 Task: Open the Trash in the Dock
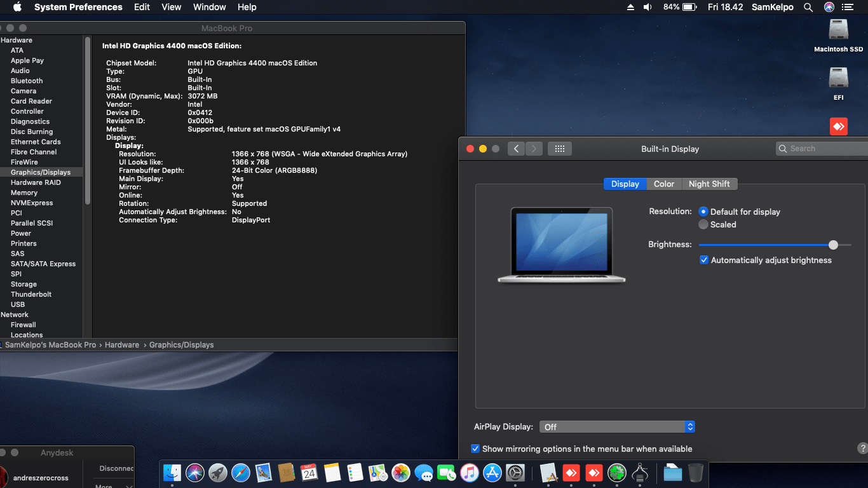(696, 472)
